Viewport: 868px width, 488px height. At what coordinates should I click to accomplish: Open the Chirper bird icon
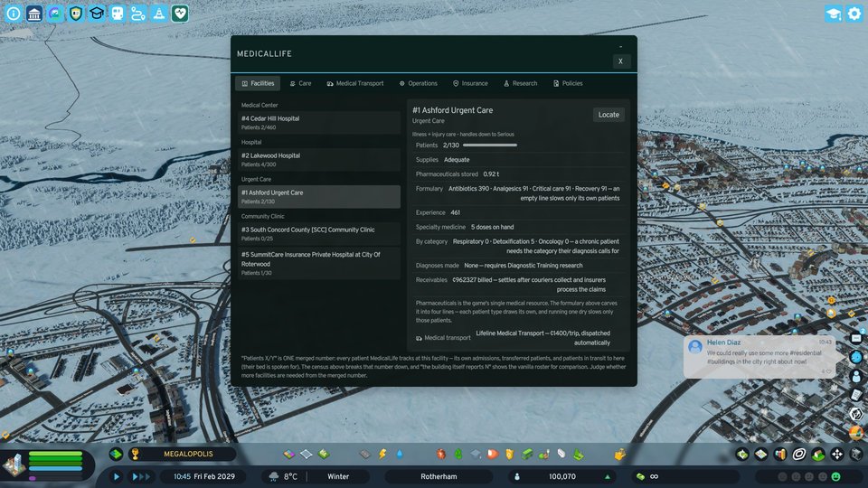point(856,357)
